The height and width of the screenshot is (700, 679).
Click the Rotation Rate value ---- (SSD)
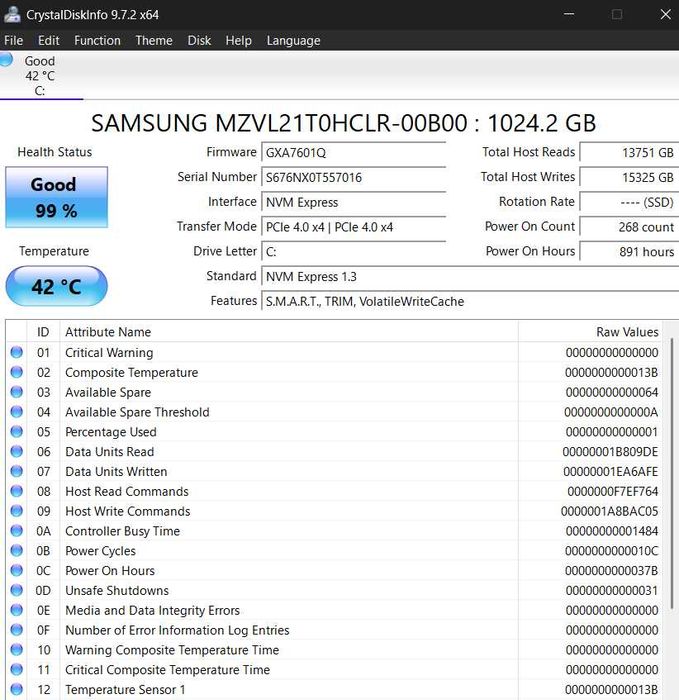(629, 202)
